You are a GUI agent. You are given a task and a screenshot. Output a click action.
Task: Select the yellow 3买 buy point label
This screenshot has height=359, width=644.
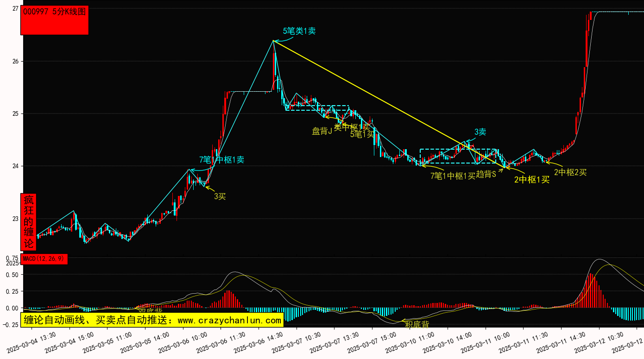pyautogui.click(x=220, y=196)
